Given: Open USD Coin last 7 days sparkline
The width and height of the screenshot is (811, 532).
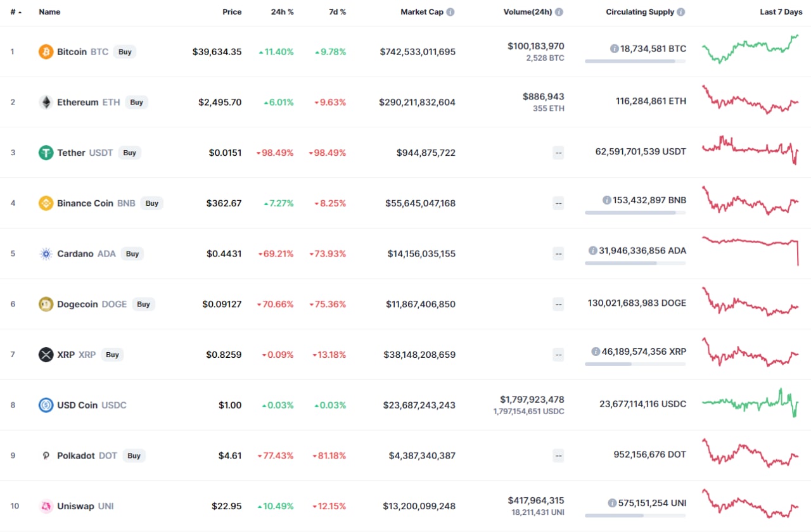Looking at the screenshot, I should [x=751, y=403].
